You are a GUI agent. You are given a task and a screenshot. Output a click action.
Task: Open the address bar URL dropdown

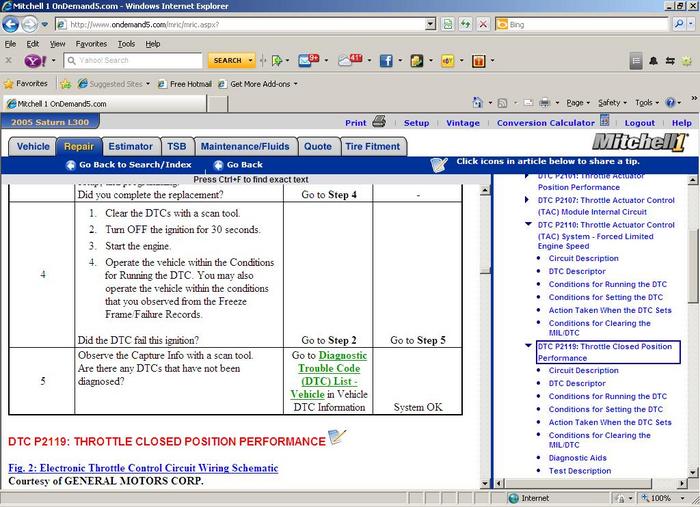pos(430,24)
